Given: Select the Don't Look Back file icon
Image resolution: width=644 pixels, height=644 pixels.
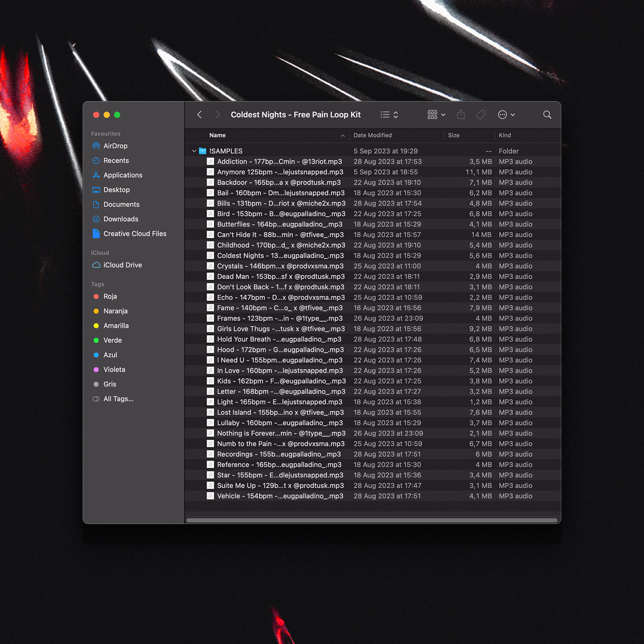Looking at the screenshot, I should pyautogui.click(x=210, y=287).
